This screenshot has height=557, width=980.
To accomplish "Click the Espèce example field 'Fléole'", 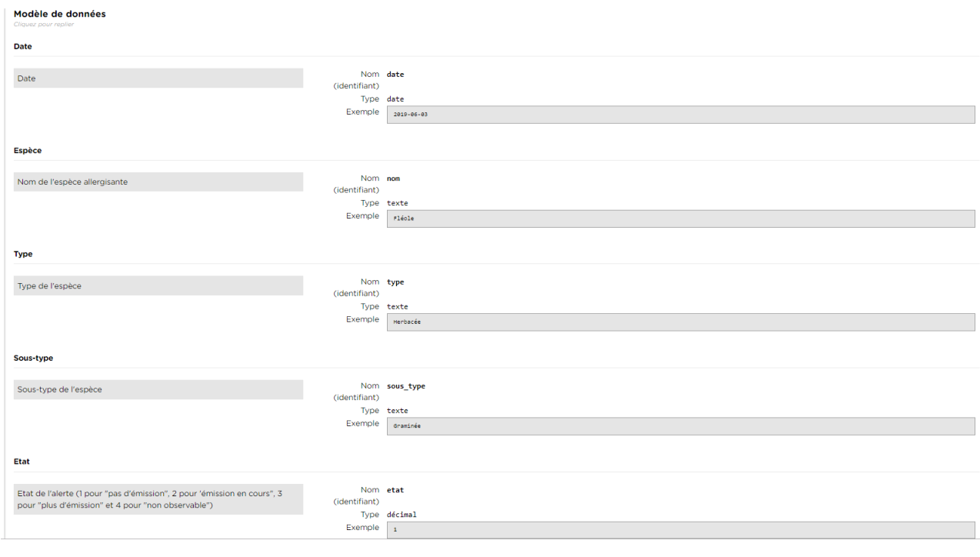I will (680, 218).
